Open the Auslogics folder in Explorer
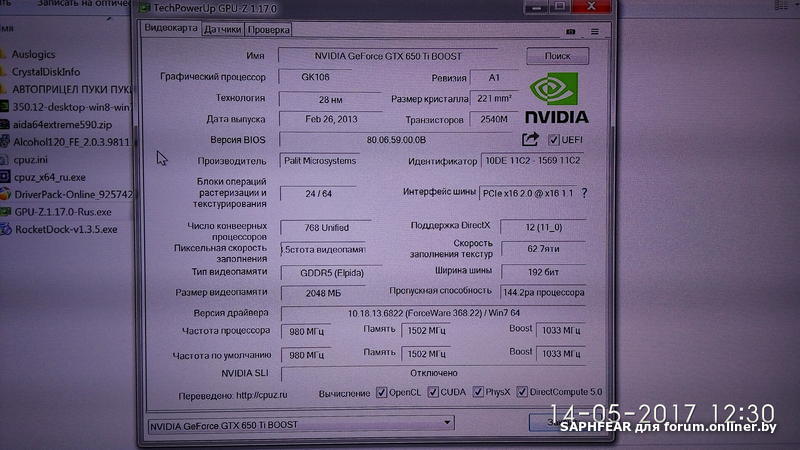800x450 pixels. point(33,54)
